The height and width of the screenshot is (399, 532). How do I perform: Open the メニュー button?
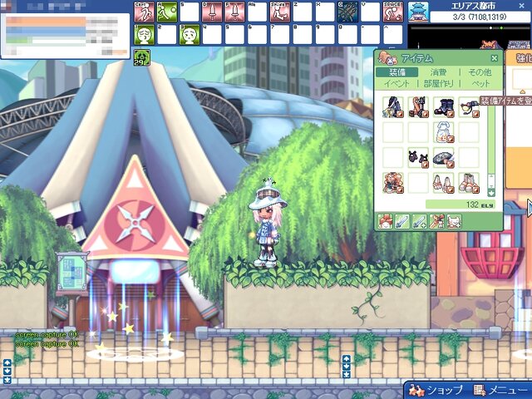click(x=500, y=390)
